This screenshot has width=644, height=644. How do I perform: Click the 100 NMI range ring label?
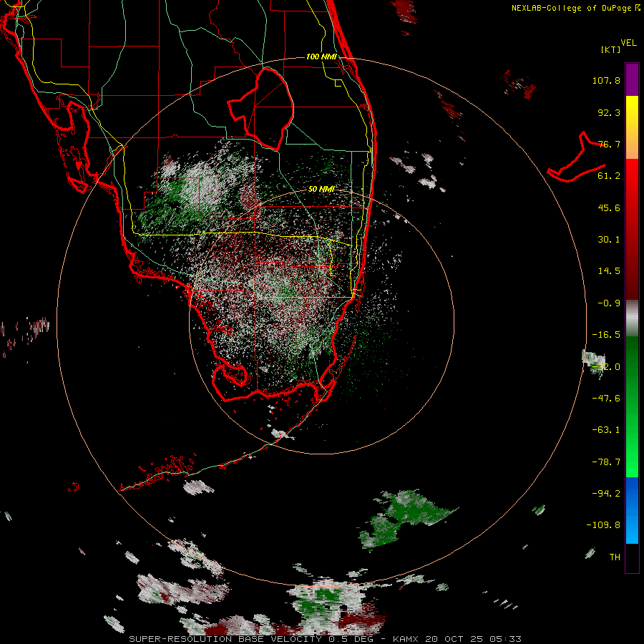321,57
